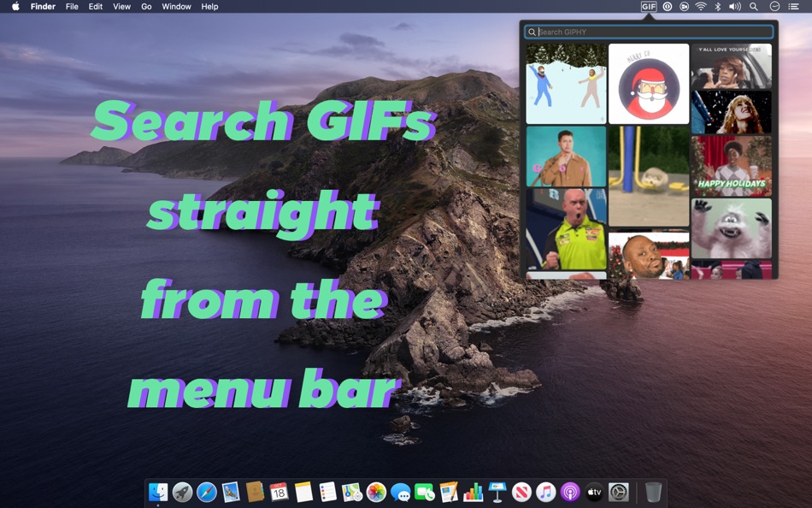The image size is (812, 508).
Task: Open Reminders from the Dock
Action: click(328, 492)
